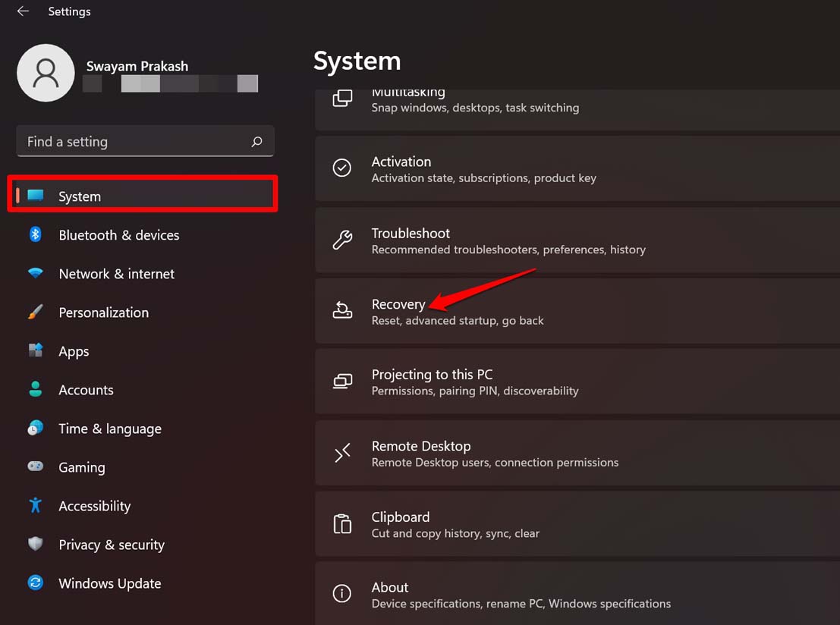Screen dimensions: 840x625
Task: Click the Windows Update sync icon
Action: pyautogui.click(x=35, y=583)
